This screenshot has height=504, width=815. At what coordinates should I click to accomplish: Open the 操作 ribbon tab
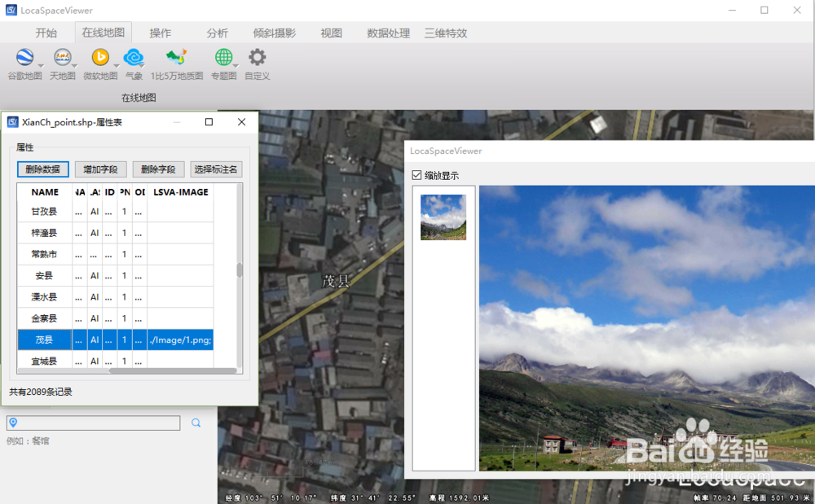click(160, 33)
